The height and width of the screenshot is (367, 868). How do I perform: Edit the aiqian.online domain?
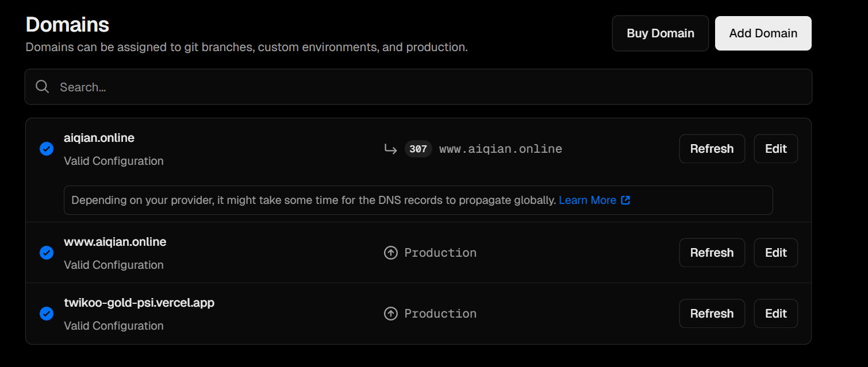775,149
